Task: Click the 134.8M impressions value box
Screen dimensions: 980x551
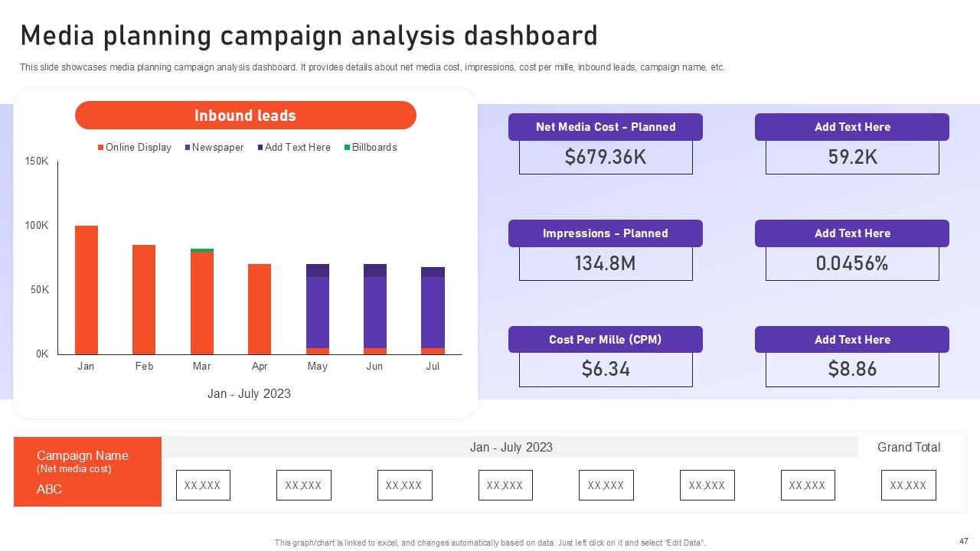Action: pyautogui.click(x=605, y=264)
